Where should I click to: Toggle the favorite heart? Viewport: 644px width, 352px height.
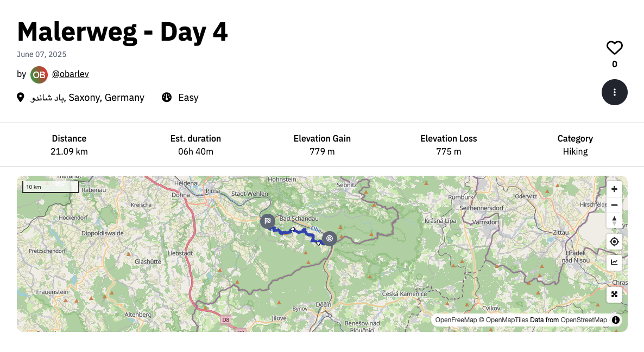614,48
